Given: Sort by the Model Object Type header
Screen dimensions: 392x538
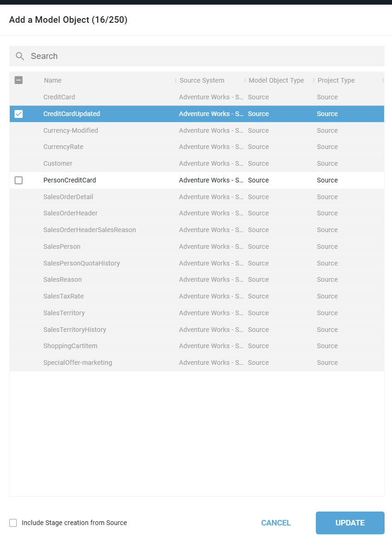Looking at the screenshot, I should (276, 80).
